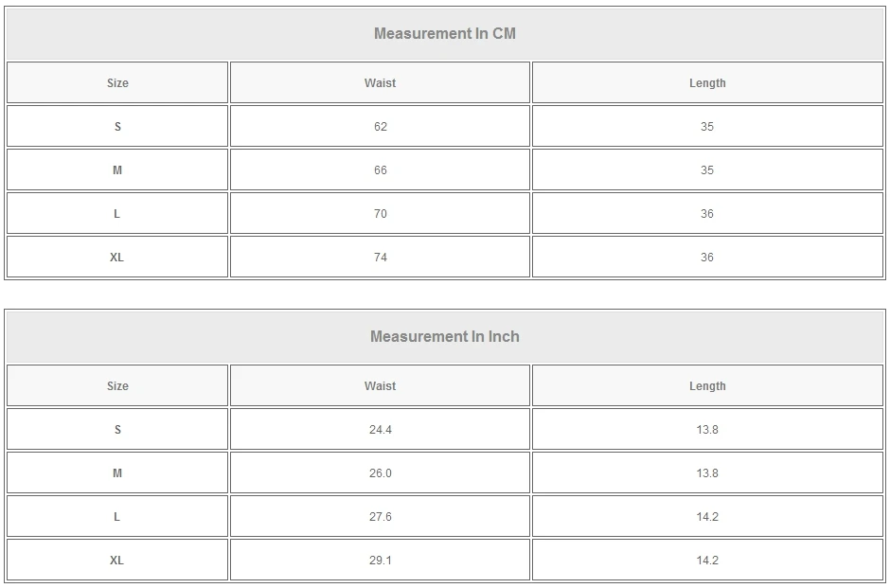The image size is (890, 588).
Task: Click the XL size cell in the CM table
Action: 117,258
